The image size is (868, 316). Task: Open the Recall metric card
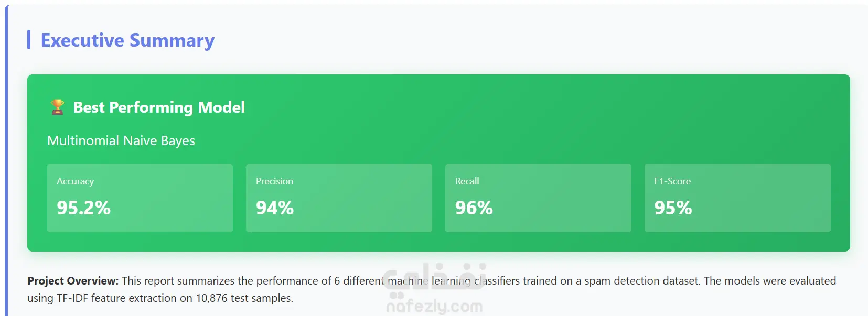[538, 198]
